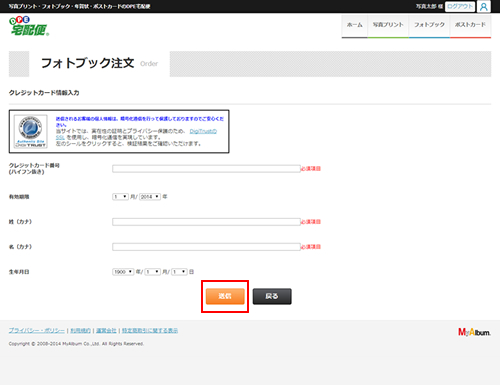Click the クレジットカード情報入力 section title

44,93
